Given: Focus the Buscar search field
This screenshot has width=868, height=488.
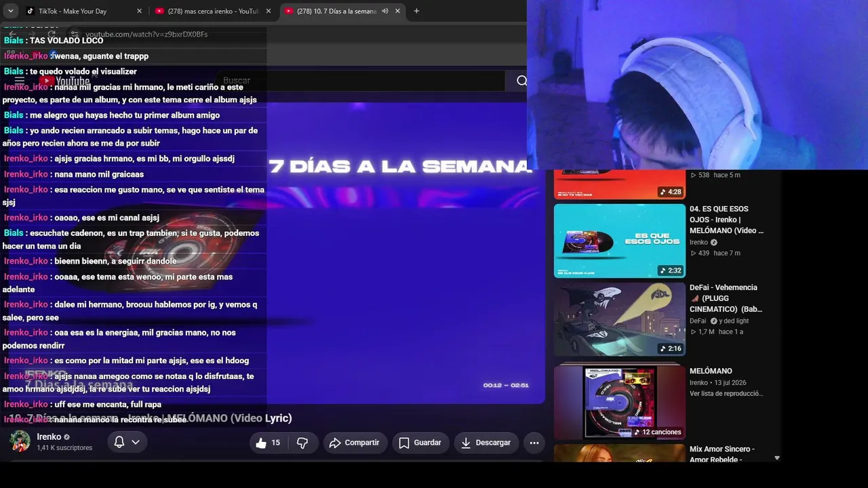Looking at the screenshot, I should 359,81.
